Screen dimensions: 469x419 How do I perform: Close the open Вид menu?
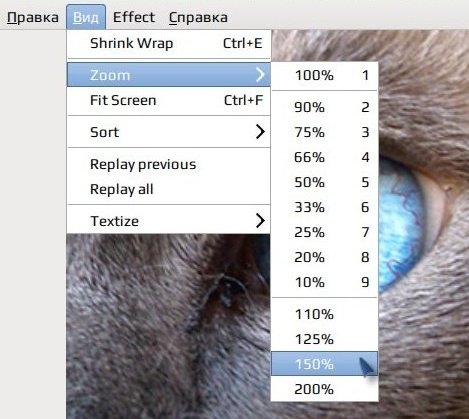pyautogui.click(x=86, y=17)
